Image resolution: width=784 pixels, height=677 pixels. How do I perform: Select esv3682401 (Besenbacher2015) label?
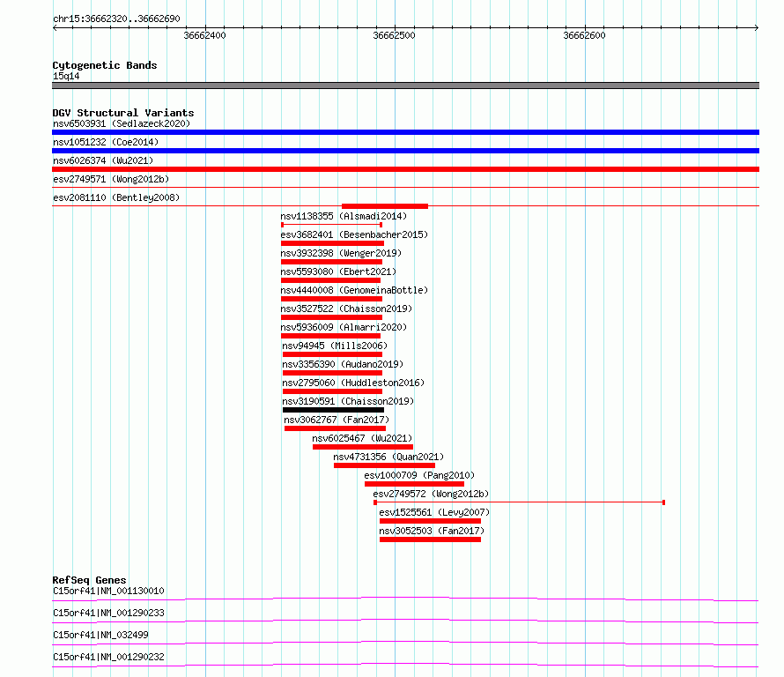[x=354, y=234]
